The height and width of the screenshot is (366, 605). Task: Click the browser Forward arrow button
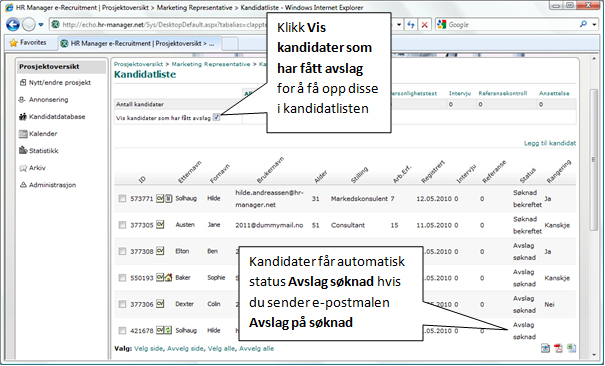pos(29,25)
